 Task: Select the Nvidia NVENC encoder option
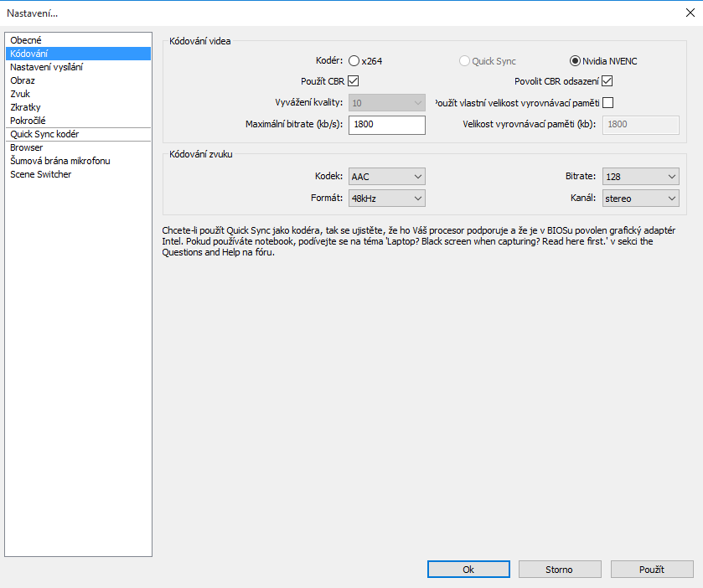tap(575, 60)
